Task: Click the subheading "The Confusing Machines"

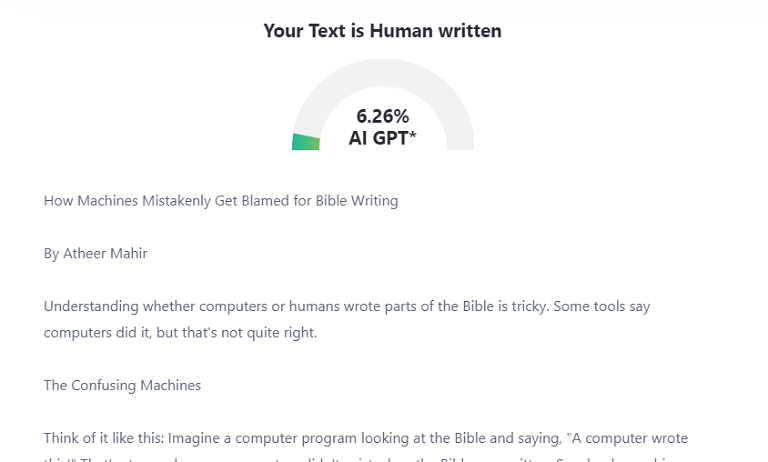Action: coord(122,385)
